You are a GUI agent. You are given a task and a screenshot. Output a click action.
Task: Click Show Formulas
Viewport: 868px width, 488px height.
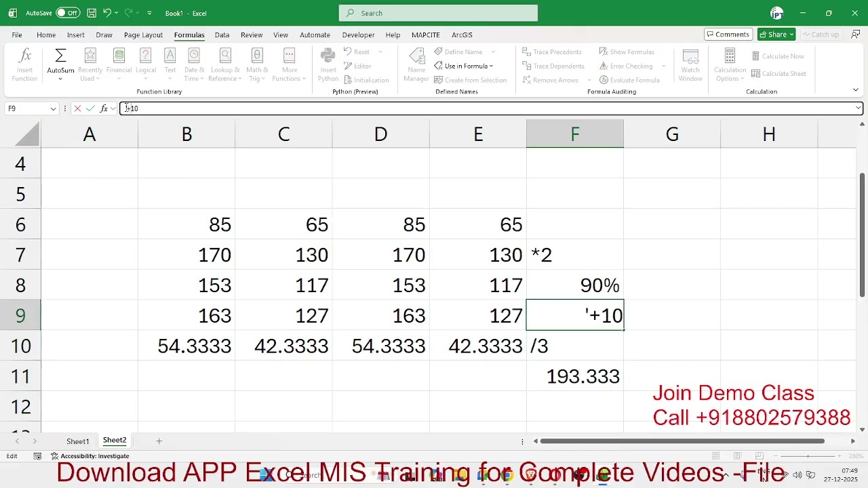(627, 52)
